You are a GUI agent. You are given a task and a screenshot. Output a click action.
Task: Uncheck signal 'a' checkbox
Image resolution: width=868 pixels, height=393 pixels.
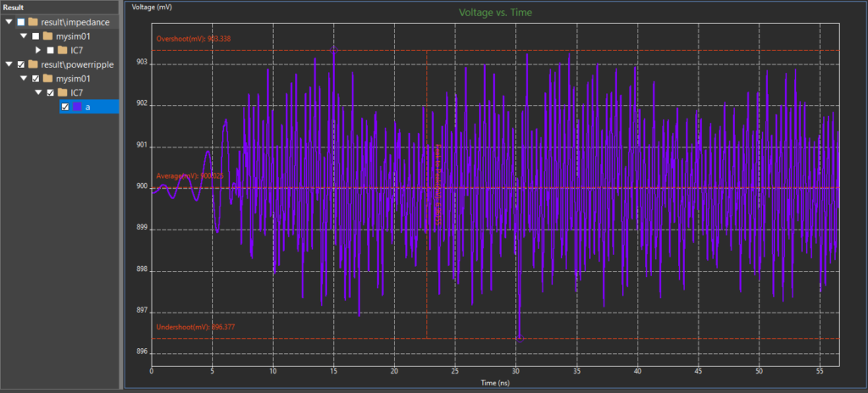pyautogui.click(x=64, y=107)
